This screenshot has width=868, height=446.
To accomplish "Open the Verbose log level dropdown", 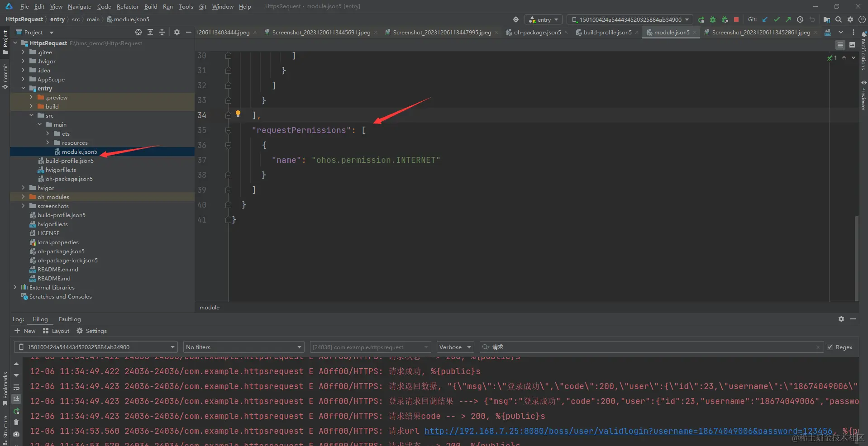I will [x=455, y=347].
